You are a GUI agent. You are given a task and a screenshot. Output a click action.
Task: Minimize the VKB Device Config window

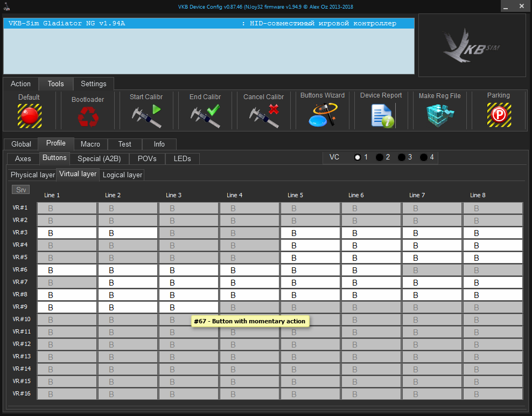[506, 6]
